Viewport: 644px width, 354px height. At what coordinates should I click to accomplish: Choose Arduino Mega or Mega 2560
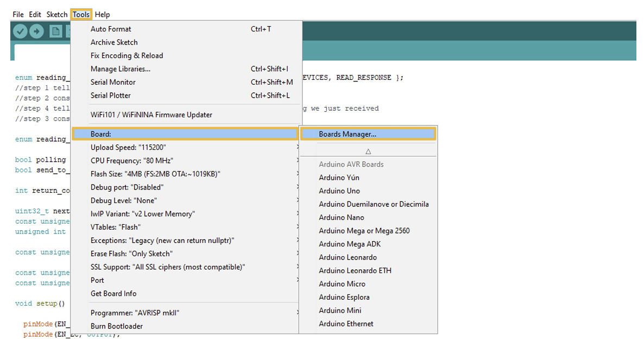[x=368, y=231]
